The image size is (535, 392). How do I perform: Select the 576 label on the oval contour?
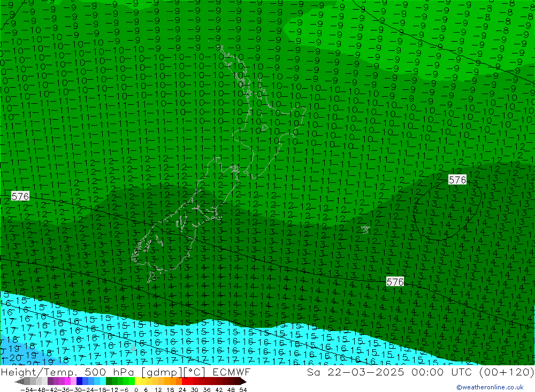tap(457, 180)
